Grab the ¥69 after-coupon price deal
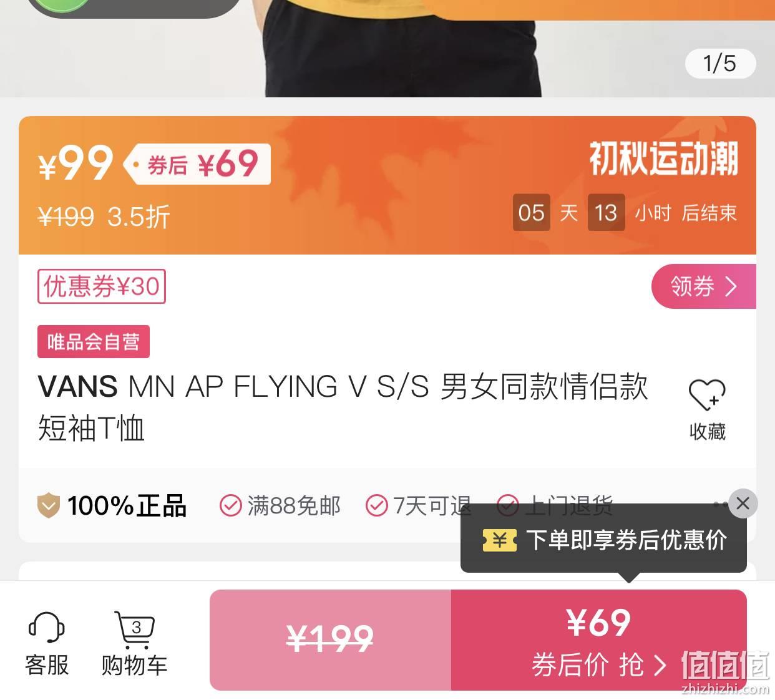 pos(598,640)
